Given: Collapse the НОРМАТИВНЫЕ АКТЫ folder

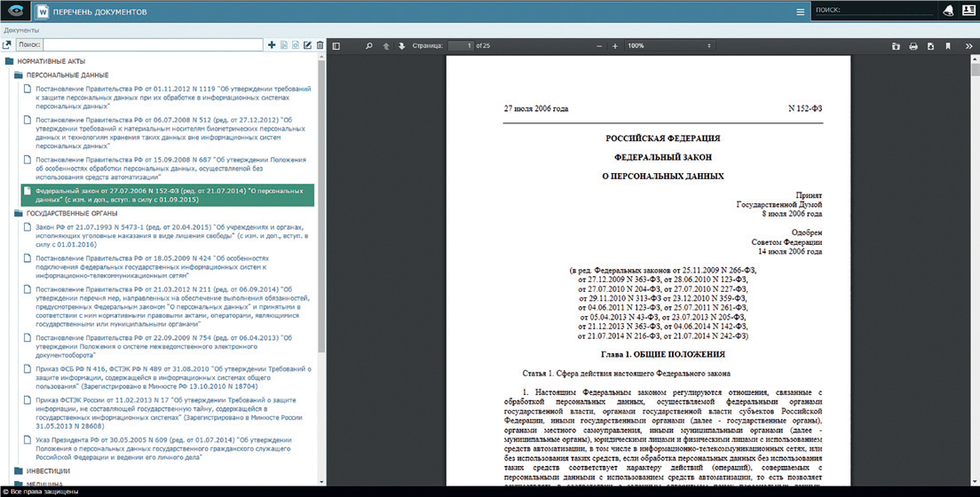Looking at the screenshot, I should [x=10, y=61].
